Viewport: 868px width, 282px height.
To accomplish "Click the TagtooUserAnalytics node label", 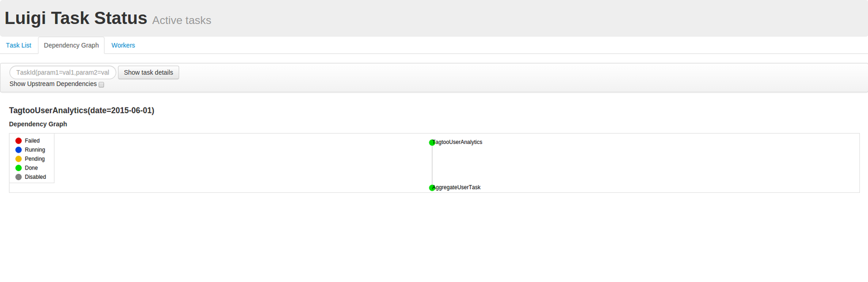I will [457, 142].
